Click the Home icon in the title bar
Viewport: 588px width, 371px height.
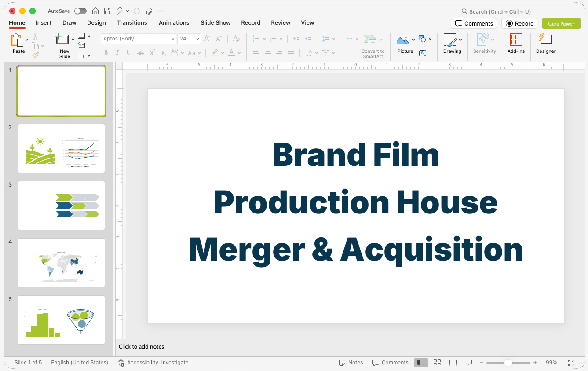tap(95, 11)
